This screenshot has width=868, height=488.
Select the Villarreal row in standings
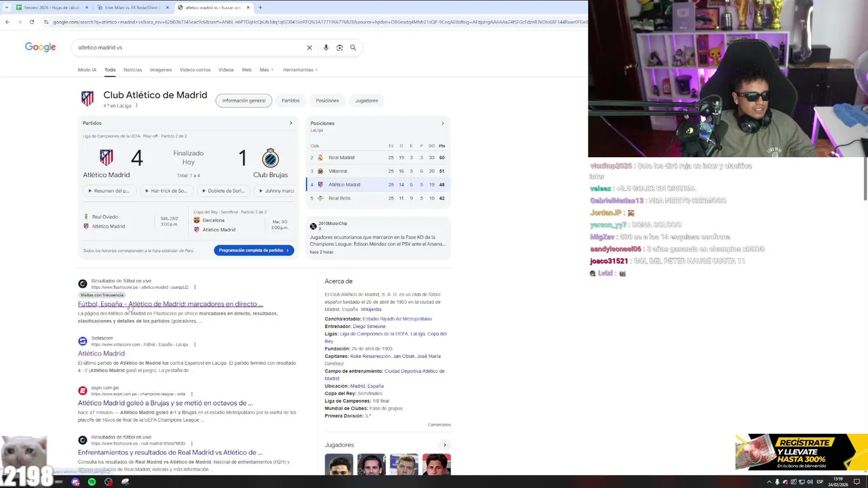[x=378, y=171]
